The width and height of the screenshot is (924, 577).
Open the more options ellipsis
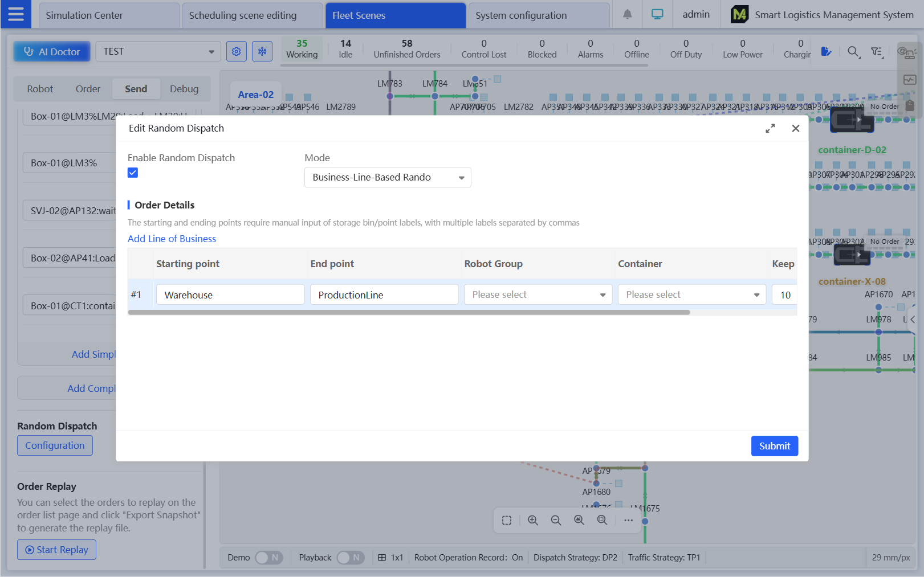click(628, 521)
